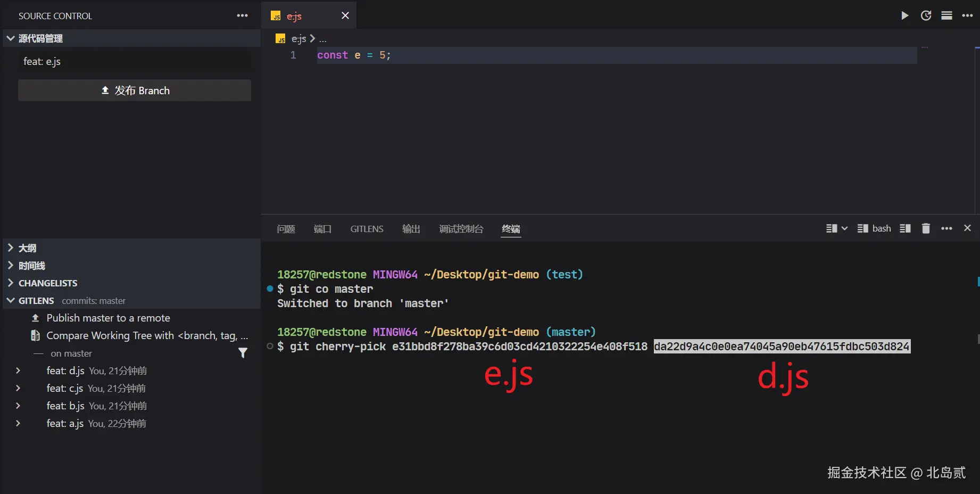This screenshot has height=494, width=980.
Task: Open the GITLENS panel tab
Action: click(367, 229)
